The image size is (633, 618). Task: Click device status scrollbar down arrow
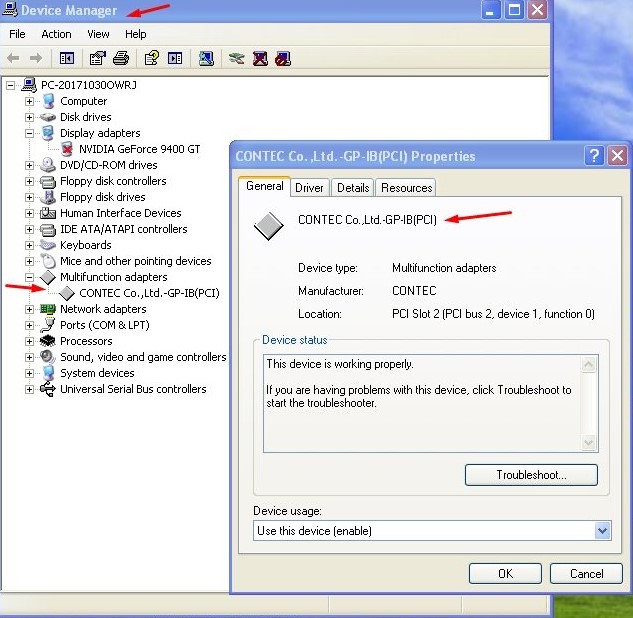(589, 443)
